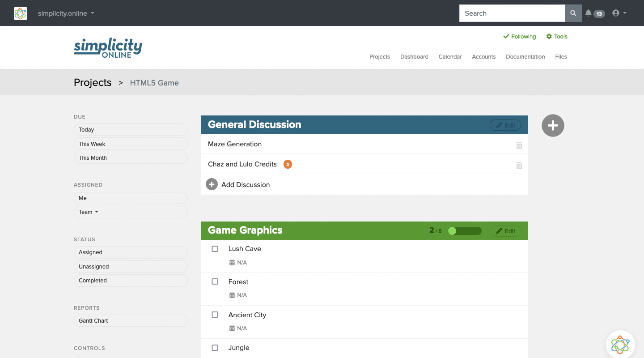This screenshot has height=358, width=644.
Task: Open the Tools gear menu
Action: click(x=557, y=37)
